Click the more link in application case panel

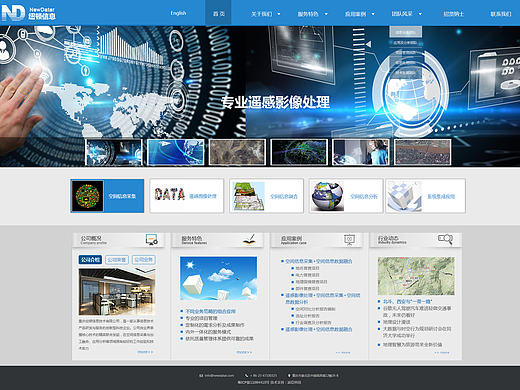[x=343, y=352]
